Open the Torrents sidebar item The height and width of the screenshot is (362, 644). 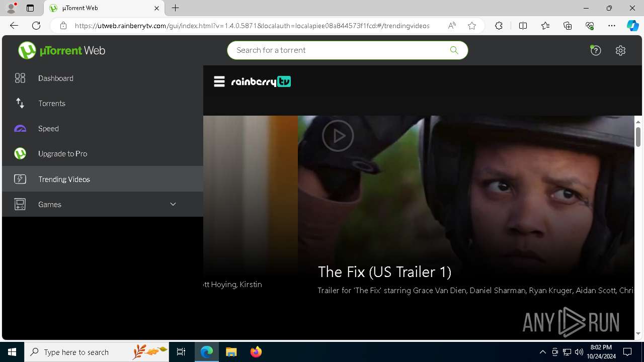103,103
